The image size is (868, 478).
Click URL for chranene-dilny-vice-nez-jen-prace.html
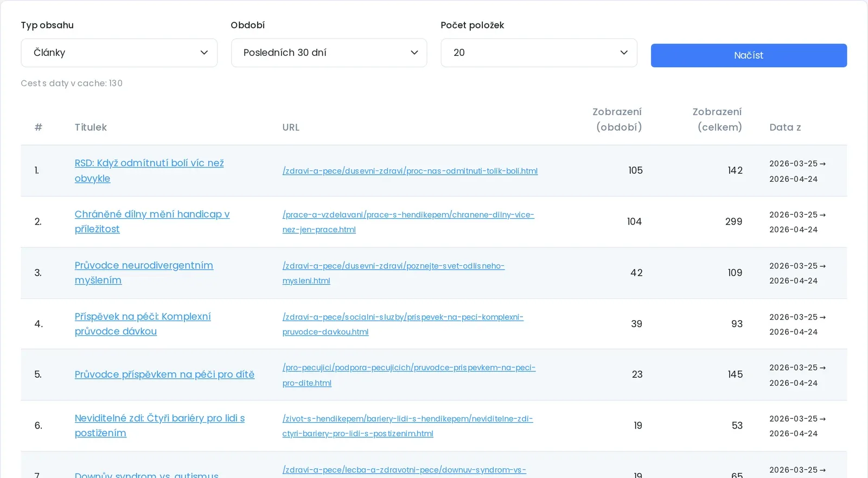(x=408, y=222)
